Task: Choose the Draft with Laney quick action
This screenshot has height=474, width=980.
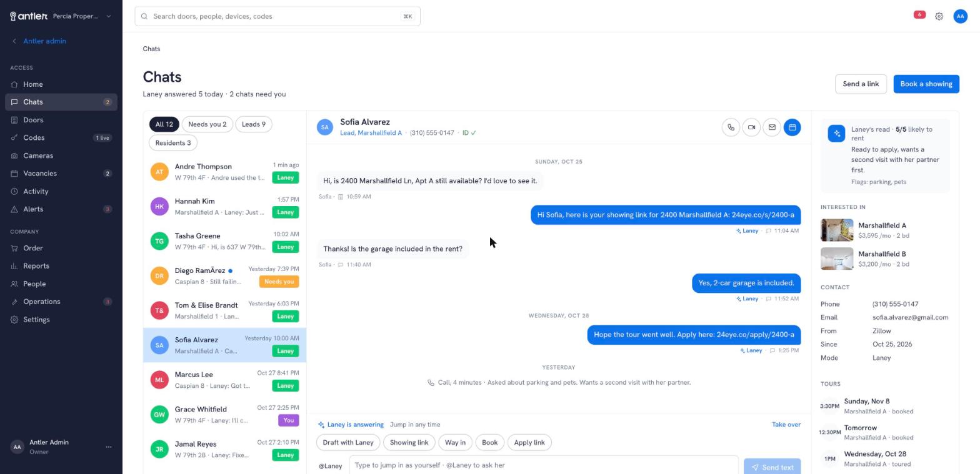Action: click(348, 443)
